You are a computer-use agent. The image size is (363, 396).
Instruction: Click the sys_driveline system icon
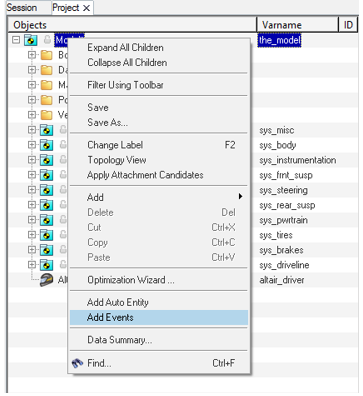(x=46, y=265)
